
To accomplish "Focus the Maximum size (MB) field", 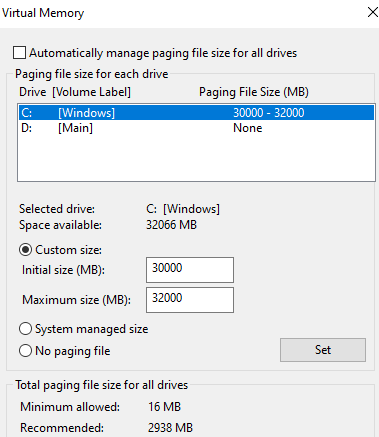I will click(x=190, y=300).
